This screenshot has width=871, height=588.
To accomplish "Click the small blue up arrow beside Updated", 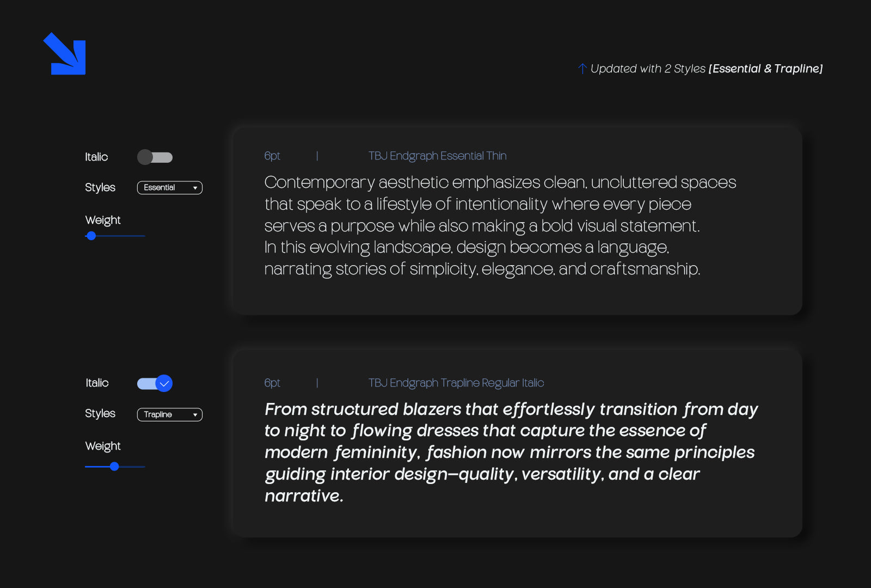I will coord(582,69).
